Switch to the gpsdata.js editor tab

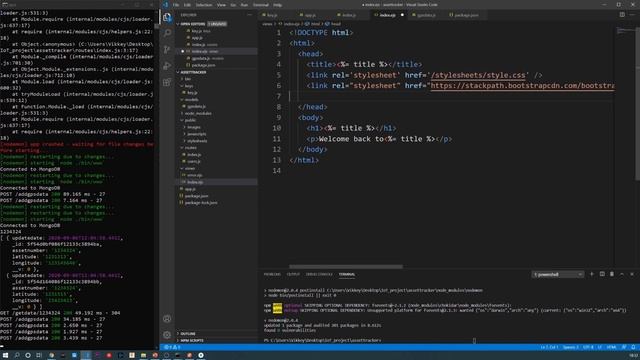coord(426,15)
